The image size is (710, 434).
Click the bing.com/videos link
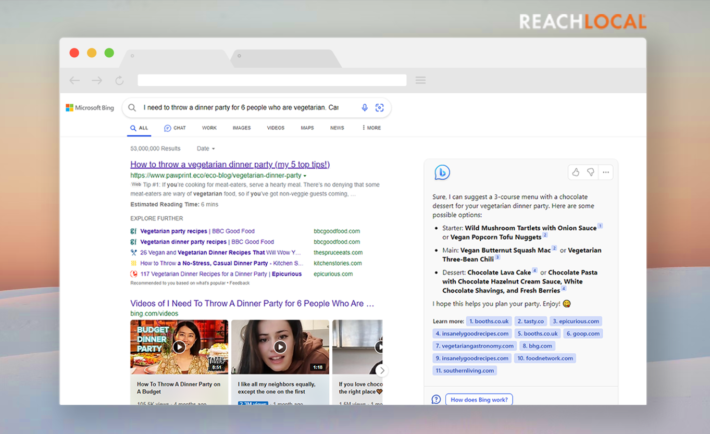pyautogui.click(x=154, y=313)
